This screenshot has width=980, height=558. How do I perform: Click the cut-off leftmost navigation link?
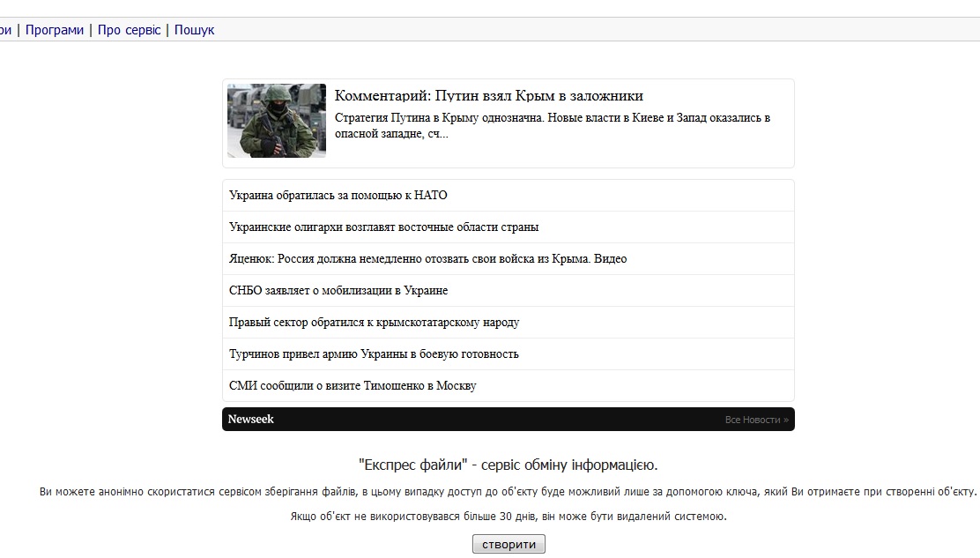point(5,30)
